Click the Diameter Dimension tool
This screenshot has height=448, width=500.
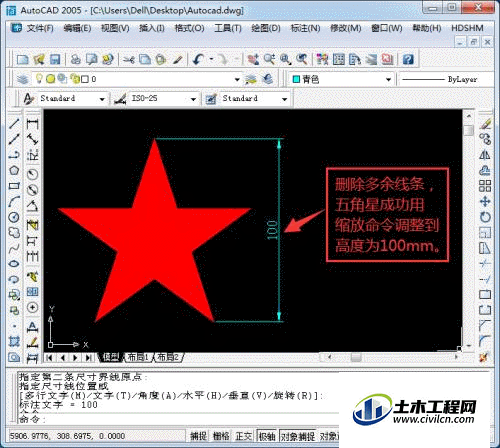click(32, 190)
